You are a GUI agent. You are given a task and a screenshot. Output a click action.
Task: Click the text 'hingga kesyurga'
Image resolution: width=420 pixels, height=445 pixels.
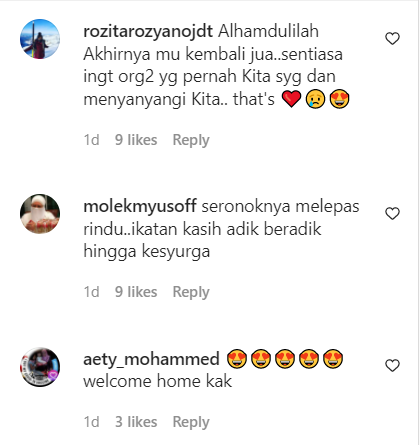(147, 252)
